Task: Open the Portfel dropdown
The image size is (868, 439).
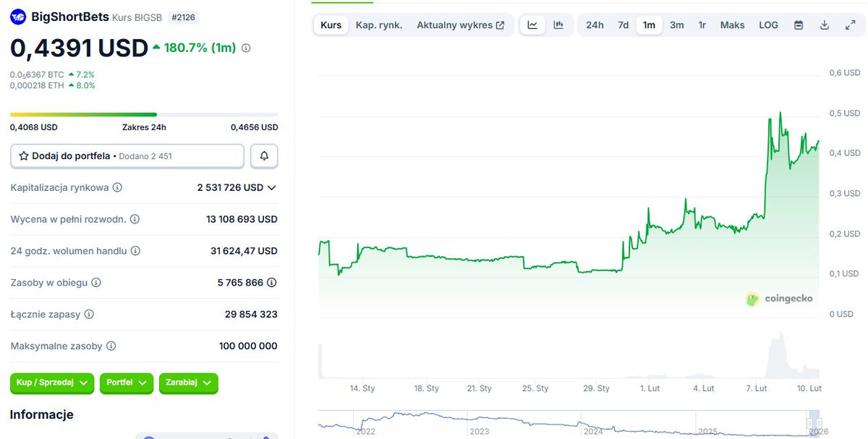Action: tap(127, 383)
